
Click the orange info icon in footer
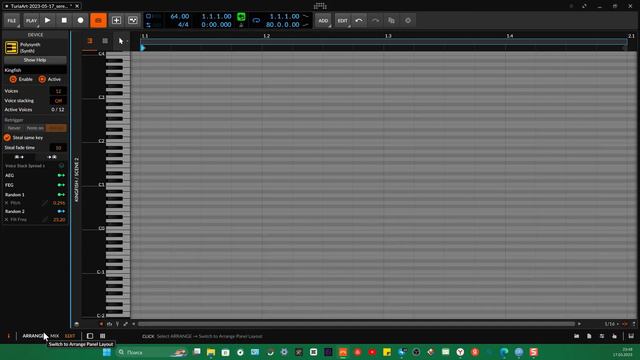[x=8, y=336]
